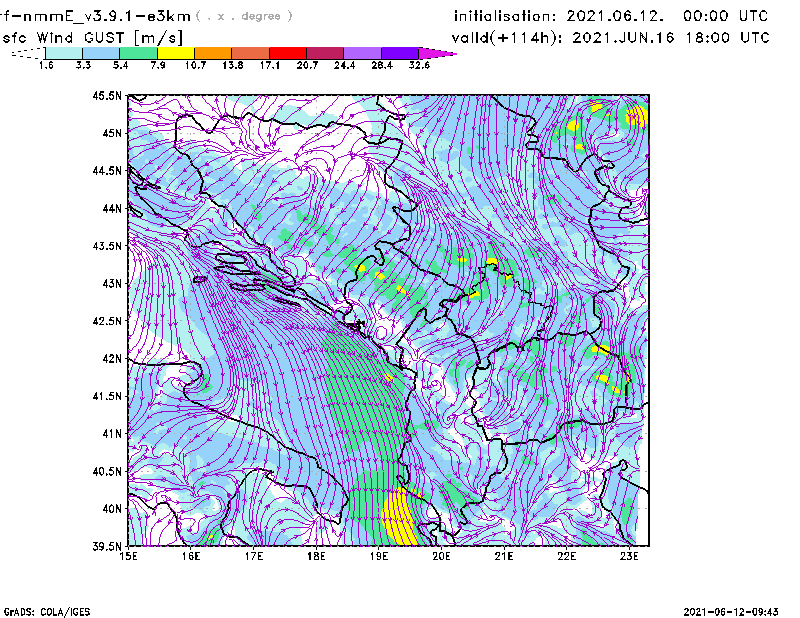Pick the coral 13.8–17.1 legend swatch

point(251,53)
